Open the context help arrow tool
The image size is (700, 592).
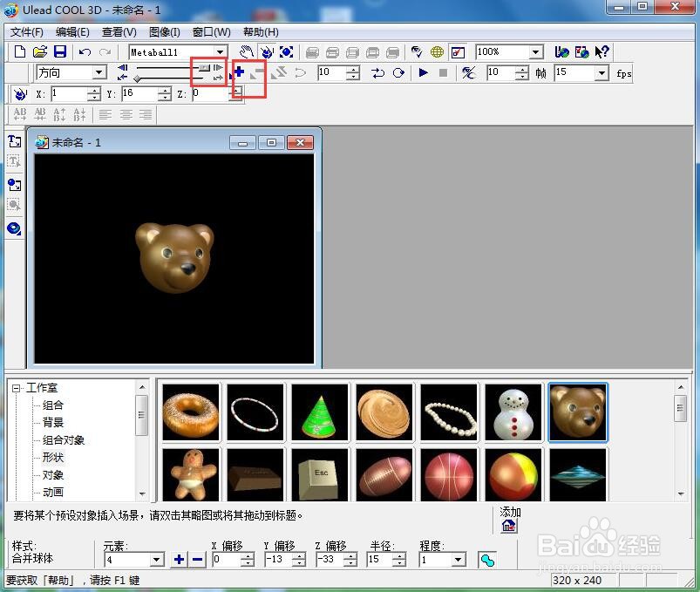click(601, 52)
